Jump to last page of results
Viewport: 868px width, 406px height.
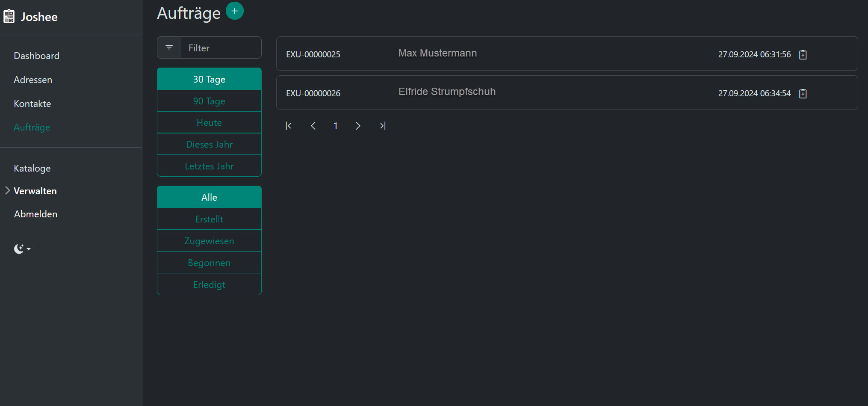pyautogui.click(x=383, y=126)
